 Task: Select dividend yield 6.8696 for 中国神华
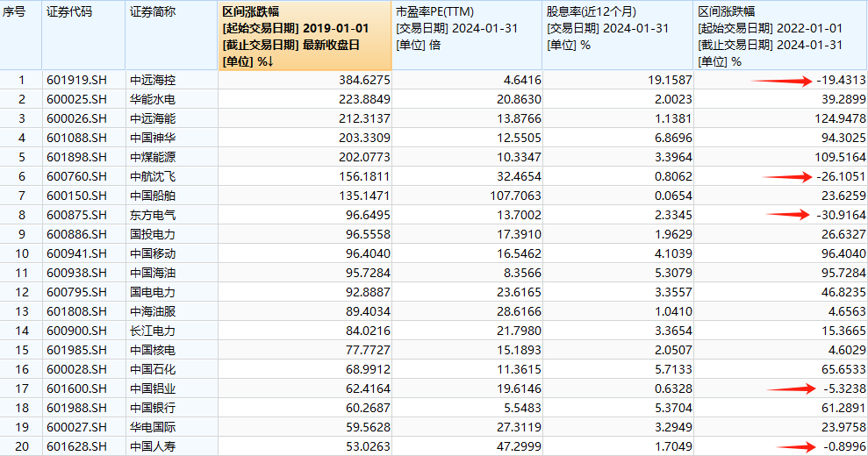pos(673,138)
